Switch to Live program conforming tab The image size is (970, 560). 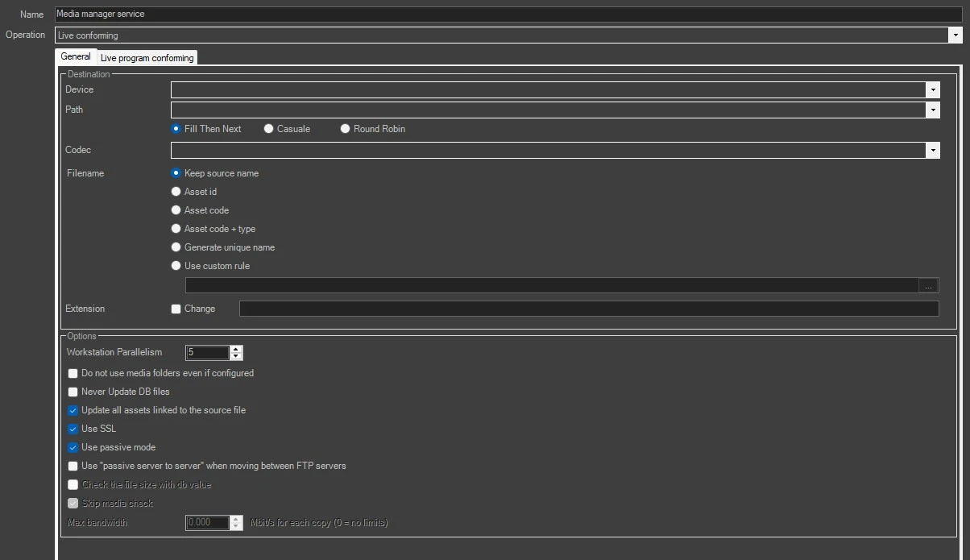(x=147, y=58)
